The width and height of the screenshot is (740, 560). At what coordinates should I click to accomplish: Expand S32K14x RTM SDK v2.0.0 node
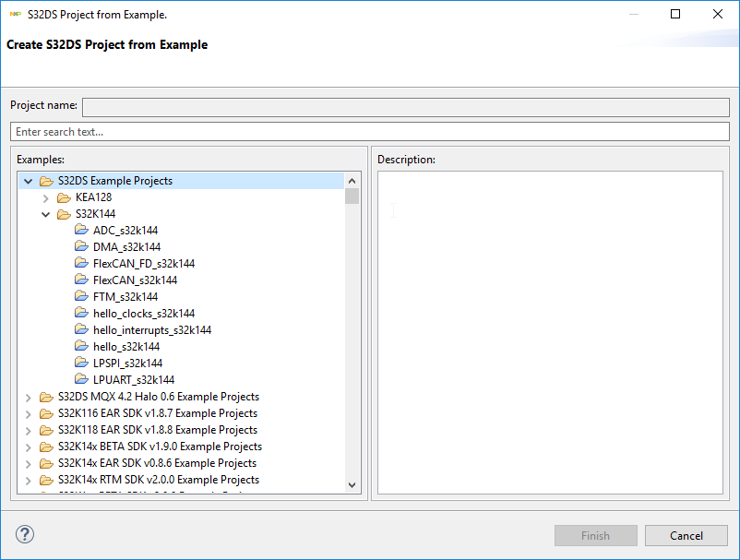(29, 481)
